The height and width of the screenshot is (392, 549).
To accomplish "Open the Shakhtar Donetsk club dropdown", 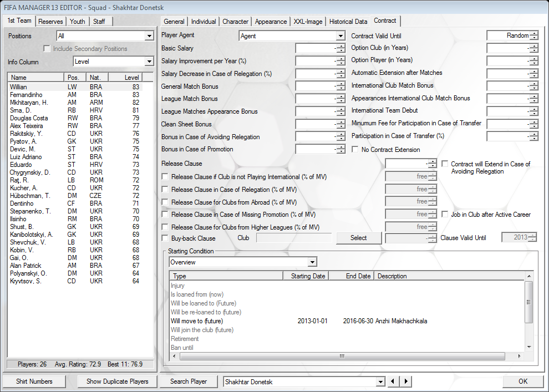I will coord(380,382).
